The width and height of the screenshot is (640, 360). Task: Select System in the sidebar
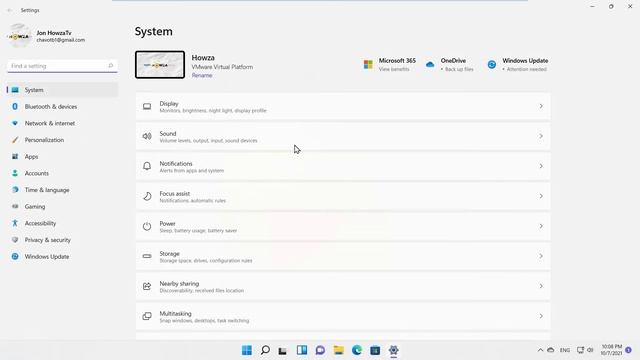(x=62, y=90)
